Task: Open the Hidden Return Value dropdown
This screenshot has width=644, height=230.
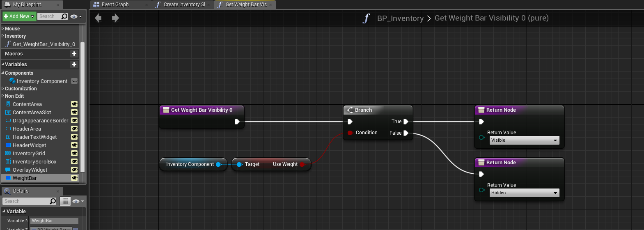Action: pyautogui.click(x=524, y=193)
